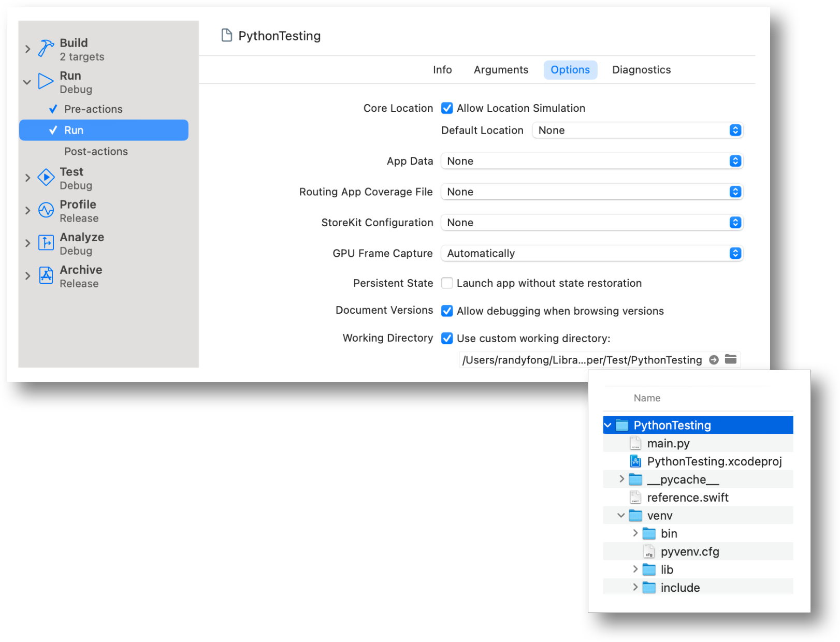Image resolution: width=840 pixels, height=642 pixels.
Task: Switch to the Diagnostics tab
Action: (x=641, y=70)
